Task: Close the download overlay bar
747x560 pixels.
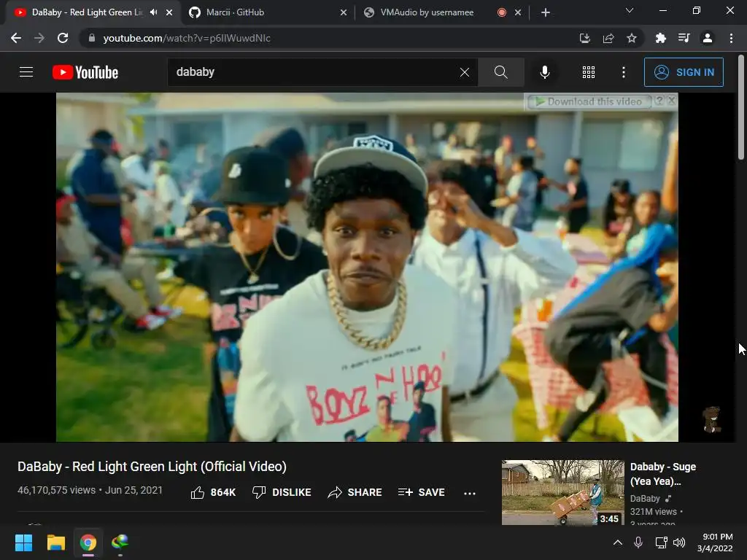Action: [x=672, y=101]
